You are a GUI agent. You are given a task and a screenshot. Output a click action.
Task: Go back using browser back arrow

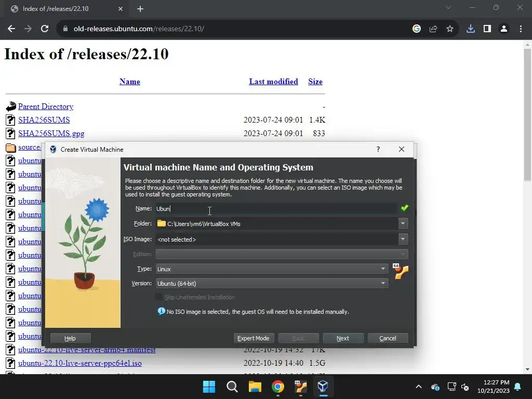[x=11, y=29]
